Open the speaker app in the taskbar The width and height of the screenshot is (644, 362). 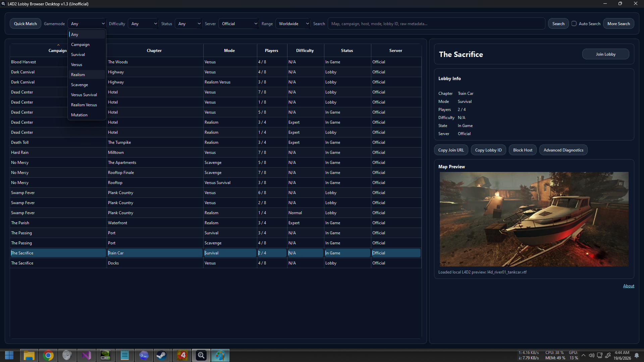(67, 355)
